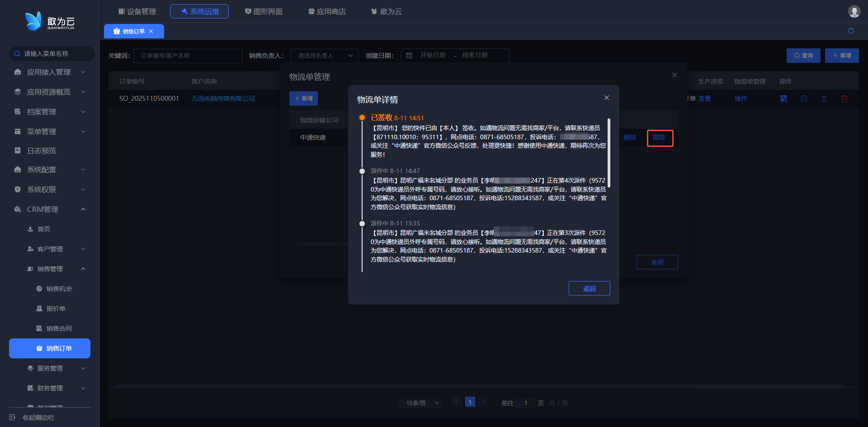
Task: Go to CRM 首页 via its icon
Action: click(30, 229)
